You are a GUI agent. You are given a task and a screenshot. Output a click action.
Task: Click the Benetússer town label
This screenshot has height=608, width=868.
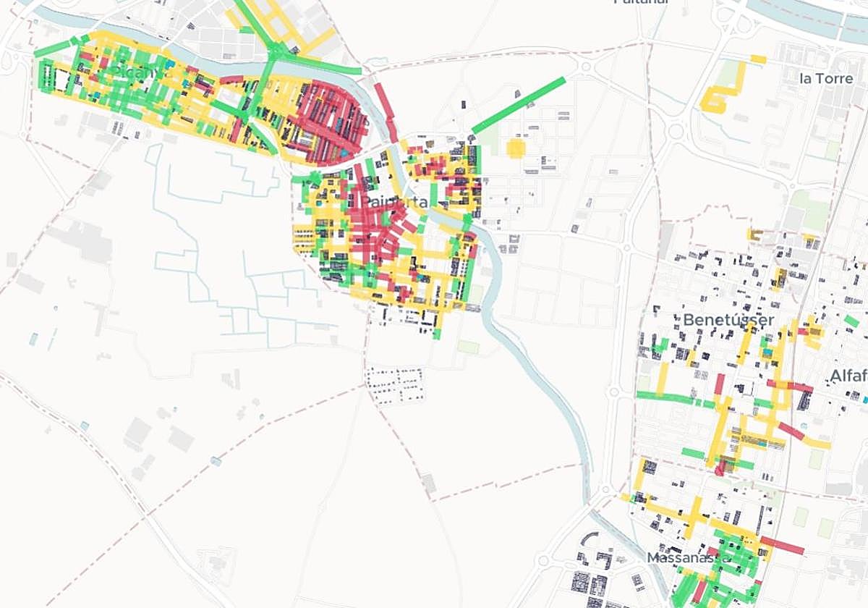click(728, 319)
